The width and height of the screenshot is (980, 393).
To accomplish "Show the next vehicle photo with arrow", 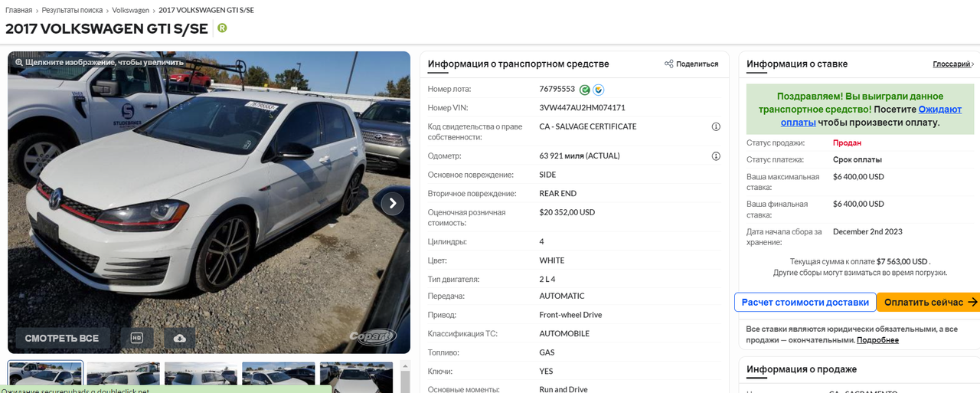I will coord(393,203).
